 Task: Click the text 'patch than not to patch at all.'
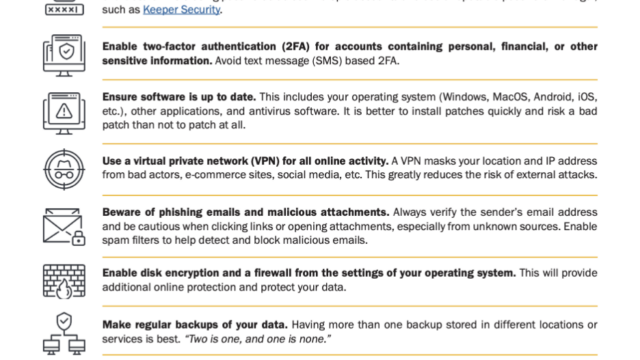[x=174, y=125]
